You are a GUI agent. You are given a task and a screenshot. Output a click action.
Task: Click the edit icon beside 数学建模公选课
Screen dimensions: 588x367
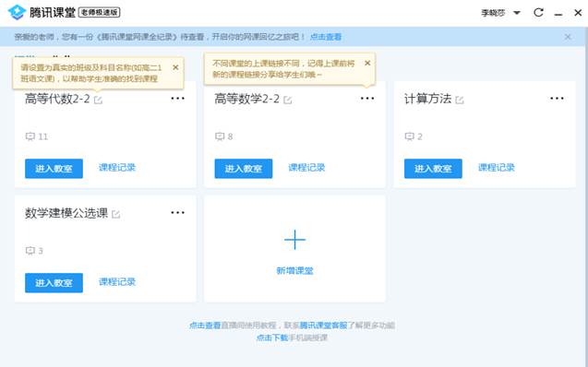coord(116,214)
